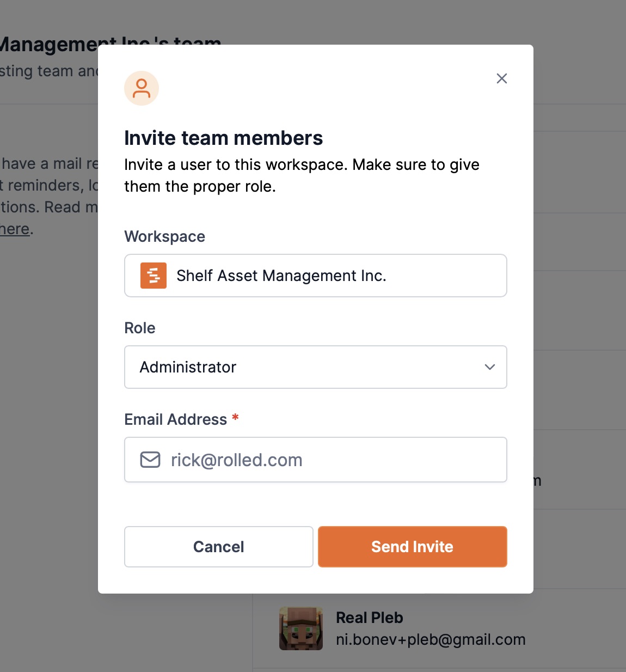The width and height of the screenshot is (626, 672).
Task: Click the orange user profile icon
Action: coord(142,88)
